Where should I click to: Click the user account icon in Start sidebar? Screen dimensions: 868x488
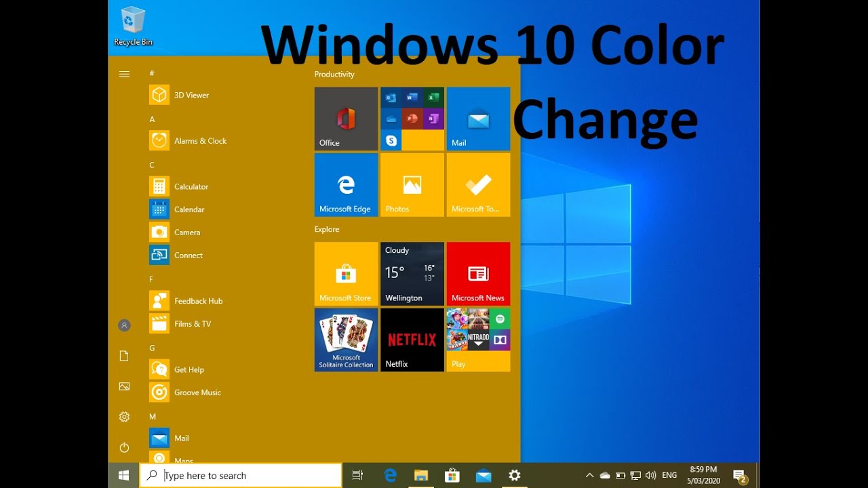click(124, 325)
